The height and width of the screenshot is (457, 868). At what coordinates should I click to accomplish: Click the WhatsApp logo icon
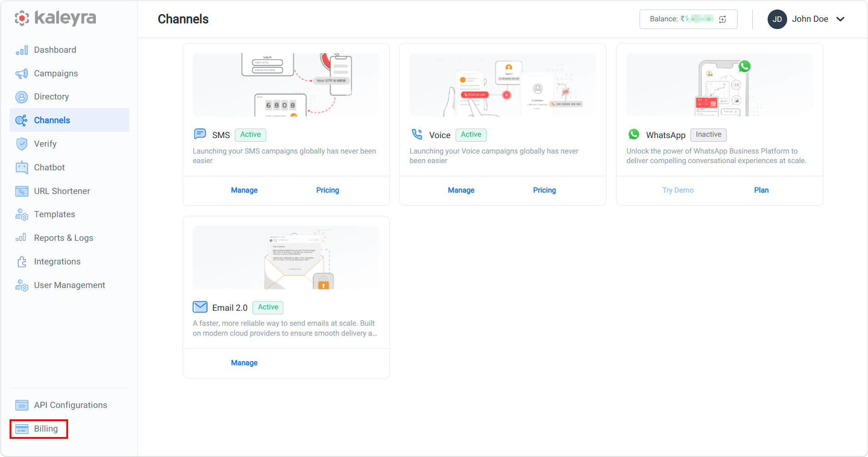click(634, 134)
